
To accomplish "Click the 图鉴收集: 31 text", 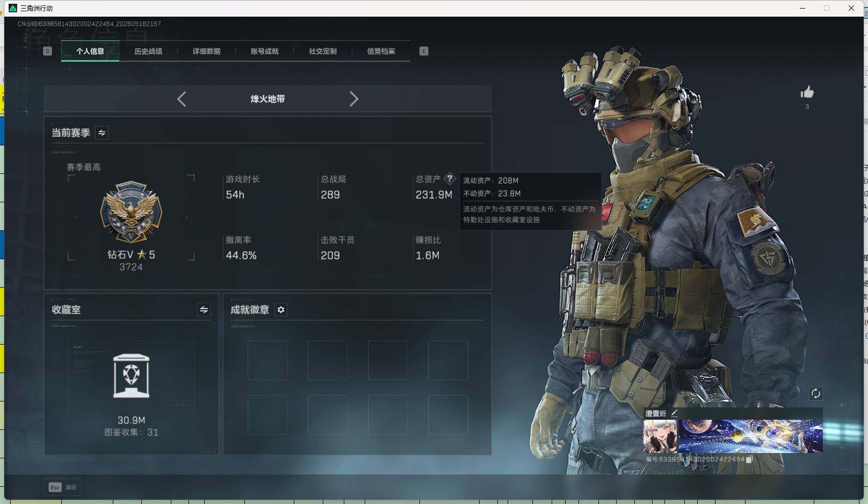I will click(x=131, y=432).
